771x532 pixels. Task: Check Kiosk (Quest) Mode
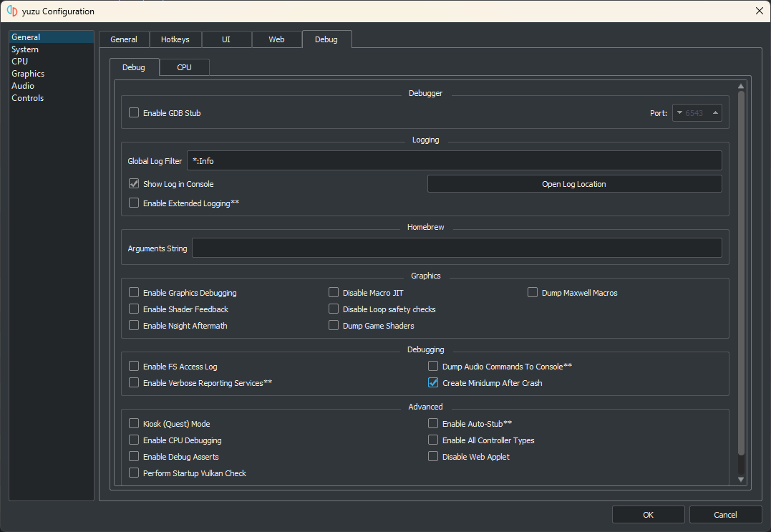pyautogui.click(x=134, y=423)
